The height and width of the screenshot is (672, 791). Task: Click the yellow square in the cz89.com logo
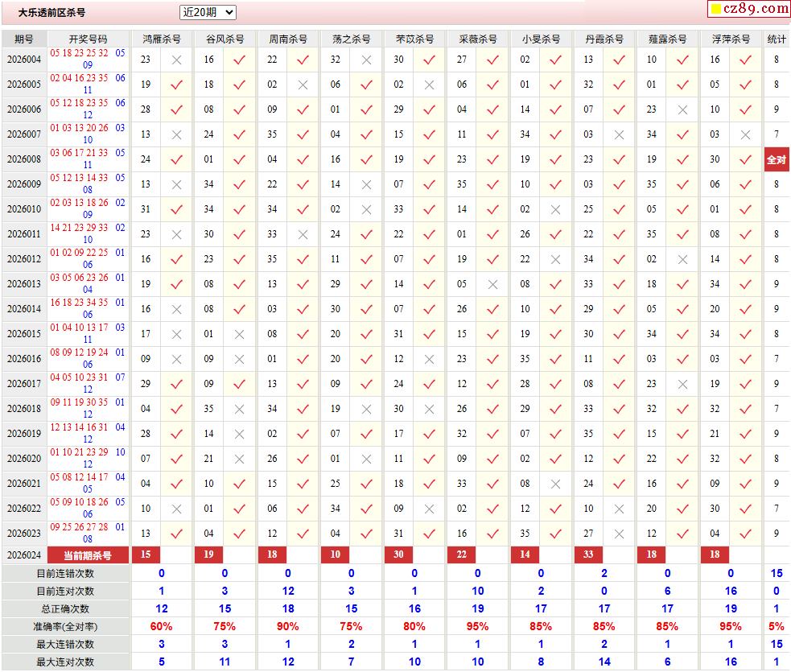coord(714,10)
